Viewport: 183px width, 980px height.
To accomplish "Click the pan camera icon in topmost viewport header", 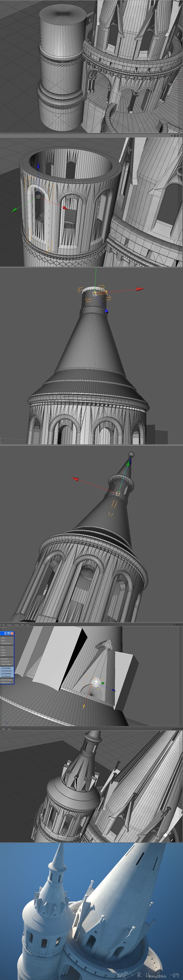I will pos(172,136).
